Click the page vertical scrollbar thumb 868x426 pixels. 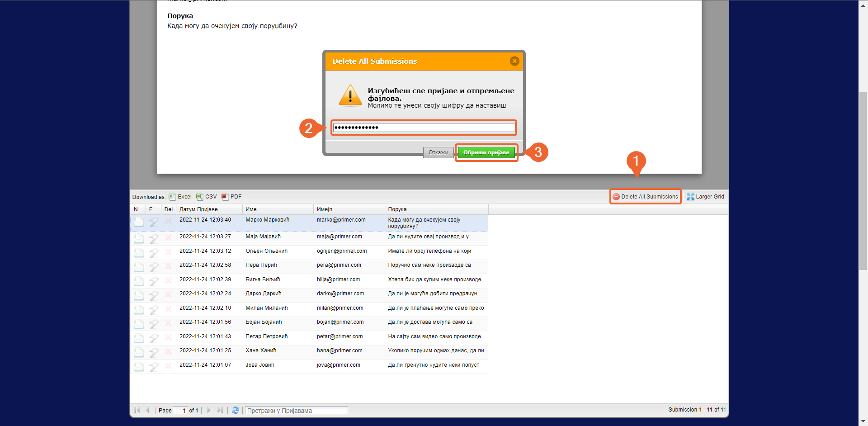coord(863,181)
